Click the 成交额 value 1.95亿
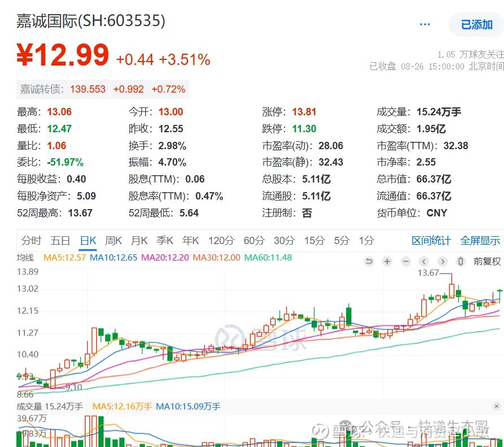The height and width of the screenshot is (447, 504). point(431,129)
